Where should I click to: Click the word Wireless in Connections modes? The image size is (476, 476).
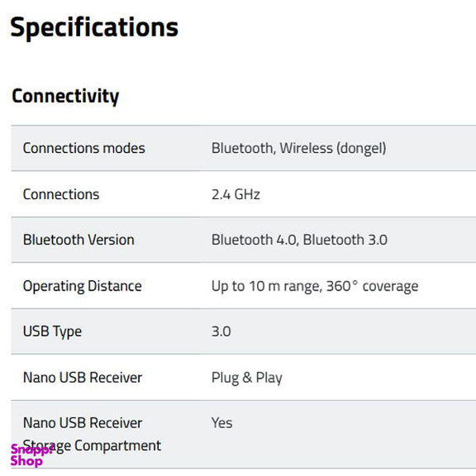tap(306, 149)
